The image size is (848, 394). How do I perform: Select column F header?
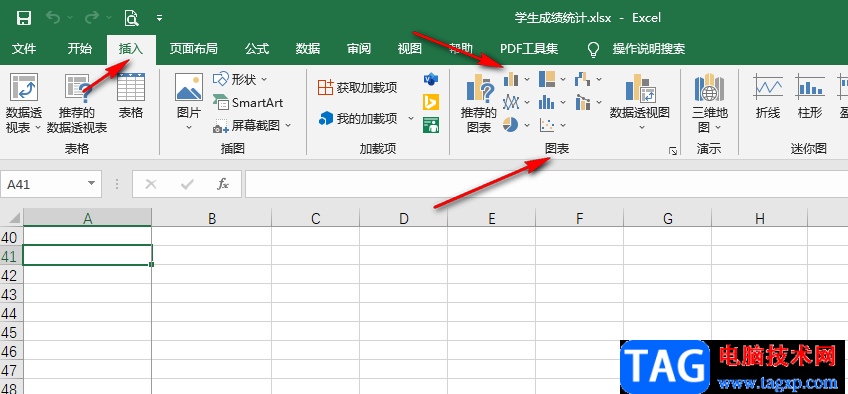580,218
